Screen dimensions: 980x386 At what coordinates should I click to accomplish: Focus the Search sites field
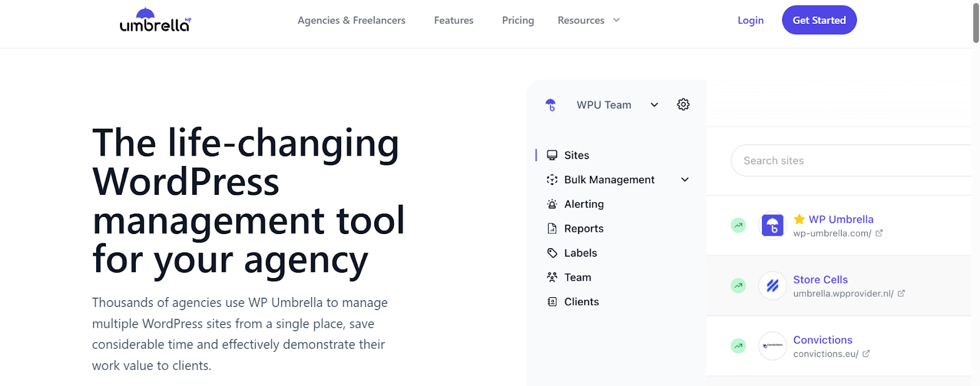click(851, 161)
